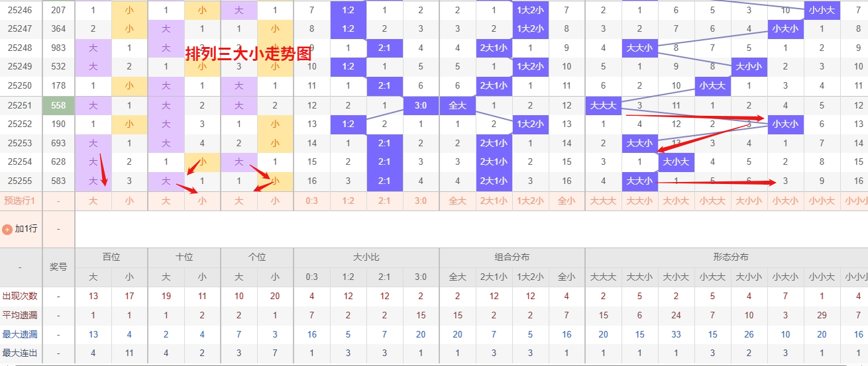Click the 大小小 cell in row 25249
868x366 pixels.
pyautogui.click(x=749, y=66)
